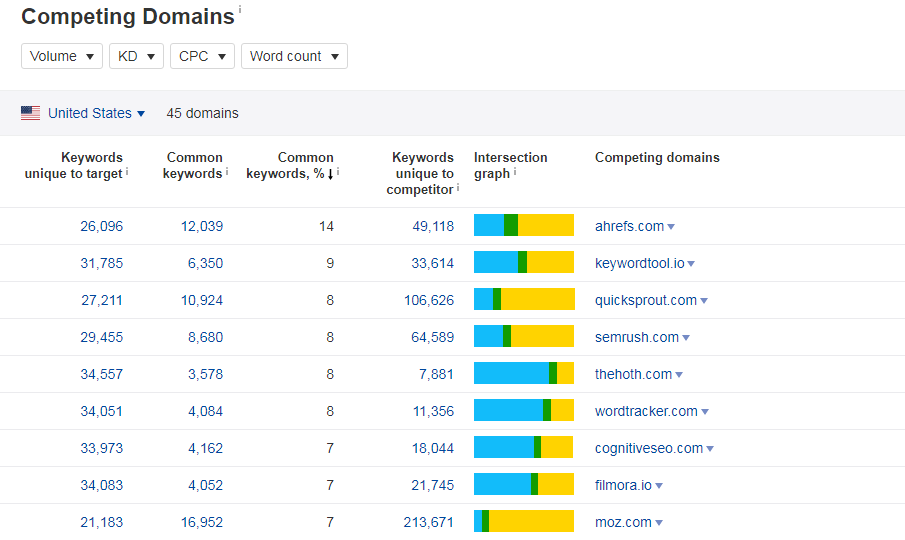Open the Word count filter dropdown
This screenshot has width=905, height=540.
click(294, 56)
